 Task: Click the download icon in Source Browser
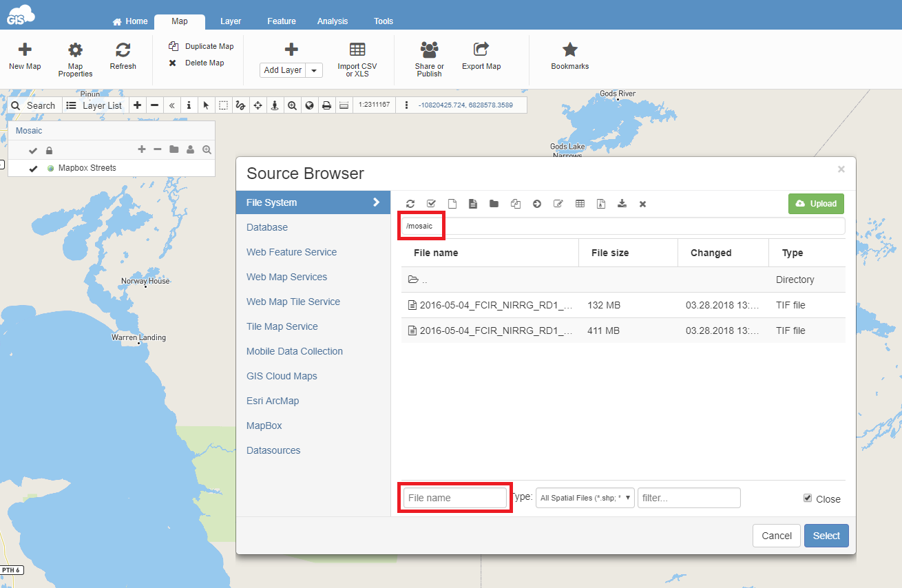tap(622, 204)
